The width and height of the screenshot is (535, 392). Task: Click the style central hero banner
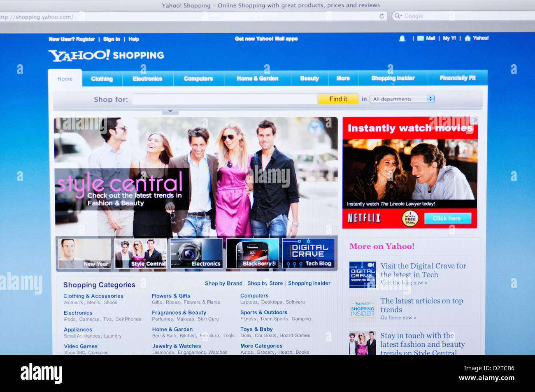pos(196,177)
